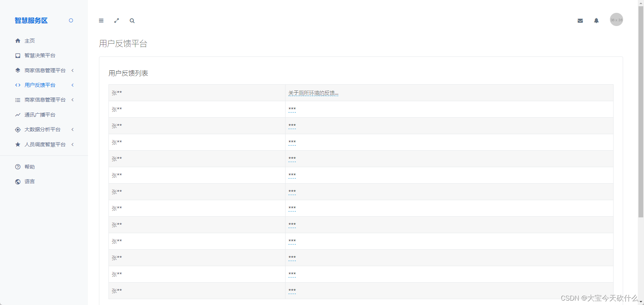This screenshot has height=305, width=644.
Task: Click the scrollbar down arrow
Action: point(641,302)
